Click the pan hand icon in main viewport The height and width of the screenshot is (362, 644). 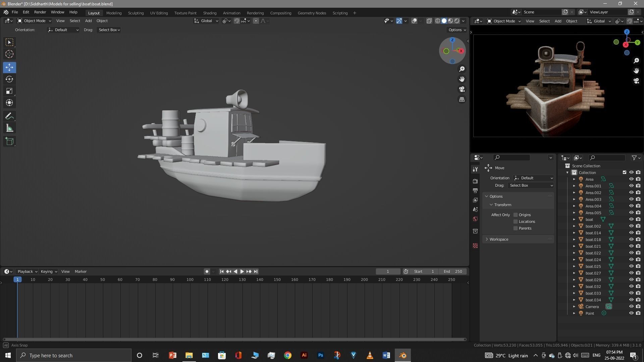462,79
